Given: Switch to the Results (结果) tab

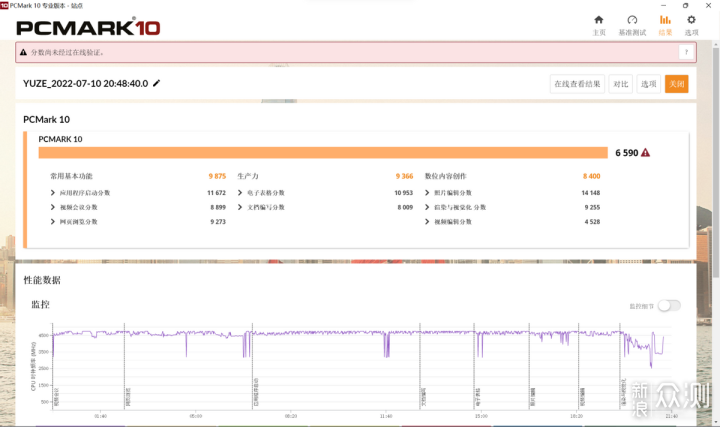Looking at the screenshot, I should point(665,26).
